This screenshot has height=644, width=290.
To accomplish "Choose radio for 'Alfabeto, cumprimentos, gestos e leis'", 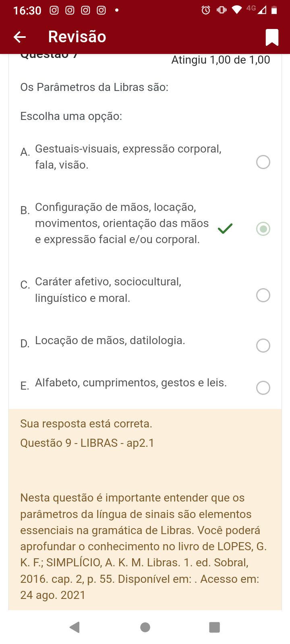I will [x=263, y=388].
